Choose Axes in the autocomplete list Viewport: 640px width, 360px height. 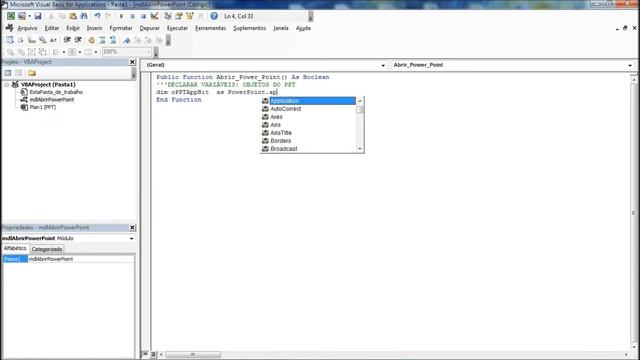click(309, 117)
